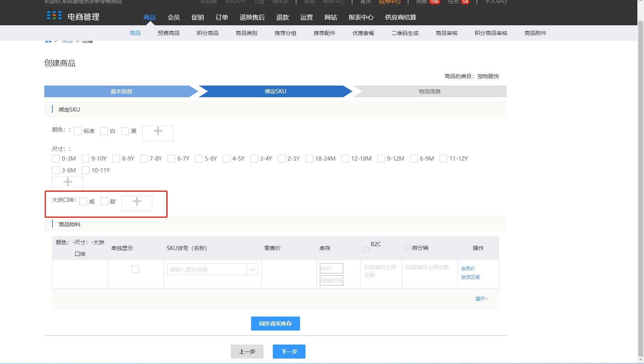Click in the SKU货号 input field
This screenshot has height=364, width=644.
(207, 269)
